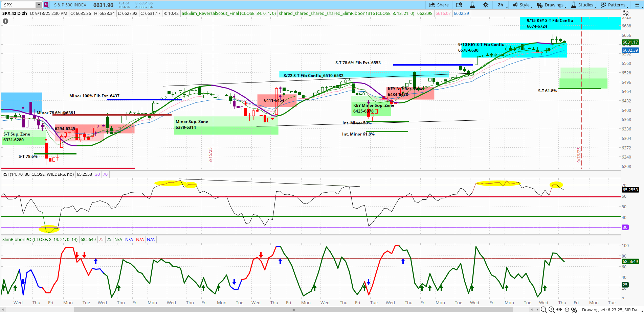
Task: Click the % drawings icon in the status bar
Action: click(574, 310)
